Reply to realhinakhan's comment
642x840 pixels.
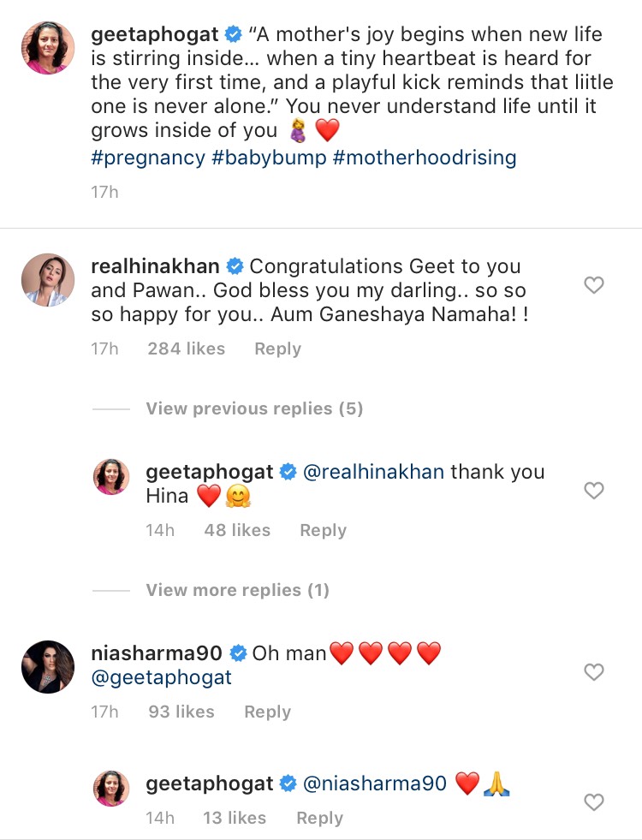277,349
